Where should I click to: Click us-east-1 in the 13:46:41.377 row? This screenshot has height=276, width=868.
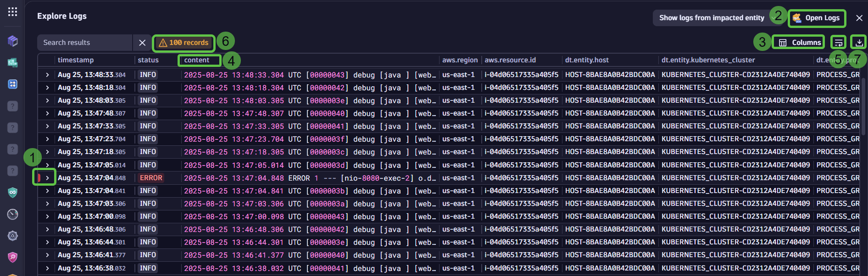458,255
